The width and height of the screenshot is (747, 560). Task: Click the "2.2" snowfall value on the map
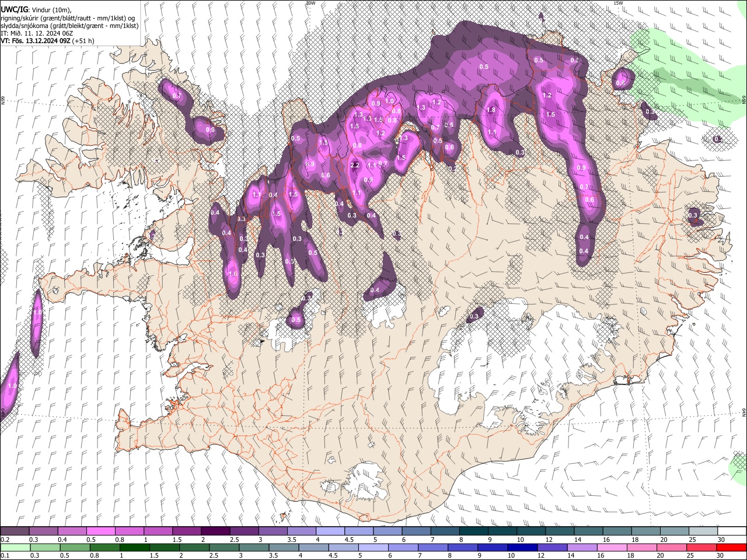355,165
